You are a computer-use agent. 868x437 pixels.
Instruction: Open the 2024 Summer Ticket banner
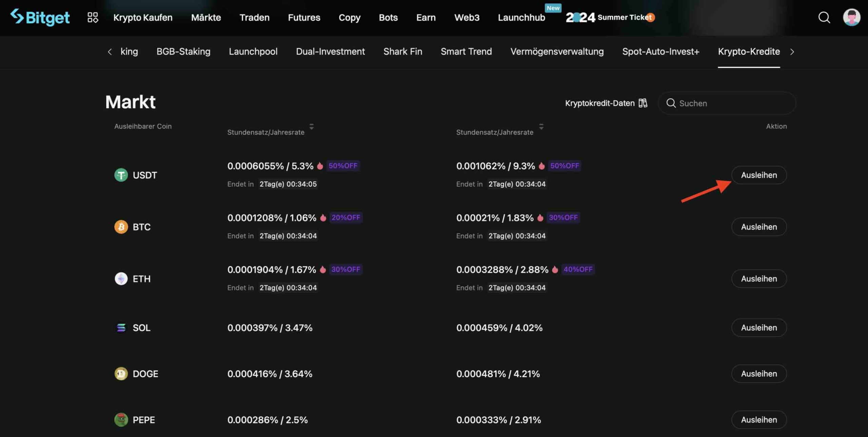610,17
